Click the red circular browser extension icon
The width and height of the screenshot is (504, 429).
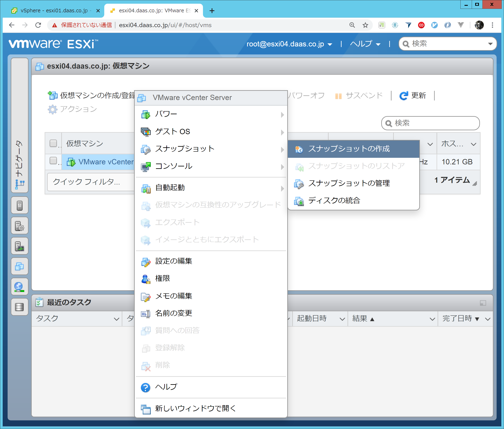(421, 25)
